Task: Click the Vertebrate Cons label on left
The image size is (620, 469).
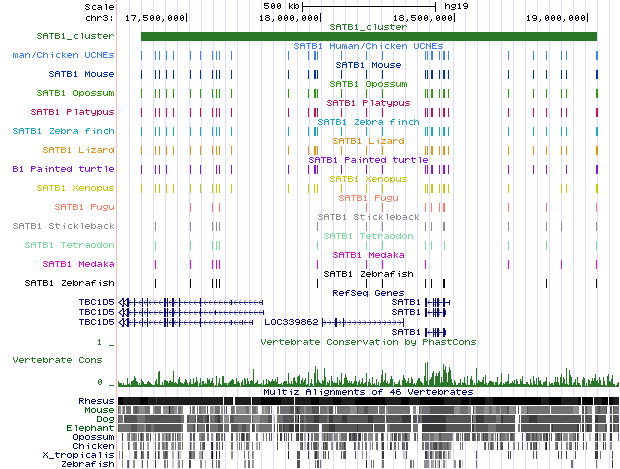Action: [x=62, y=358]
